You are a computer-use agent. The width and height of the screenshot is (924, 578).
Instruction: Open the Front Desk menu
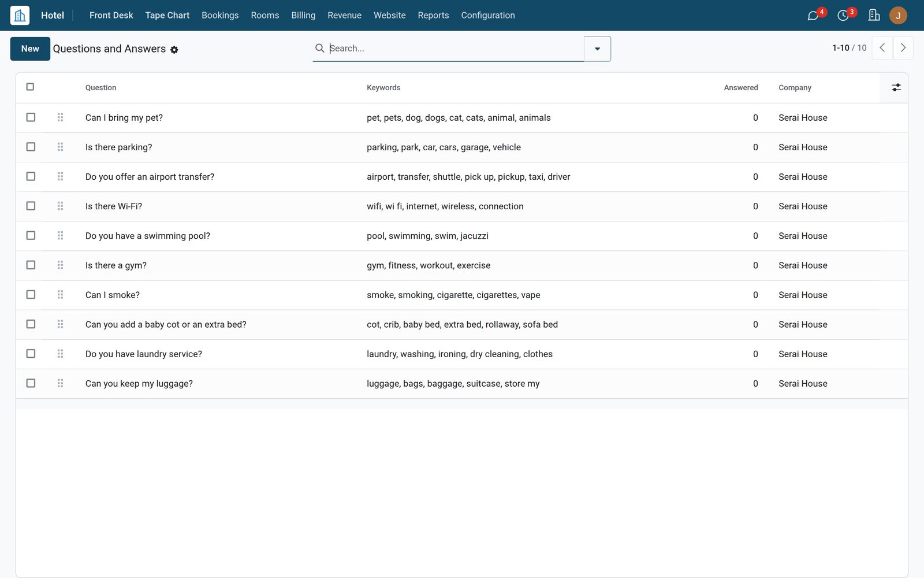(x=111, y=15)
